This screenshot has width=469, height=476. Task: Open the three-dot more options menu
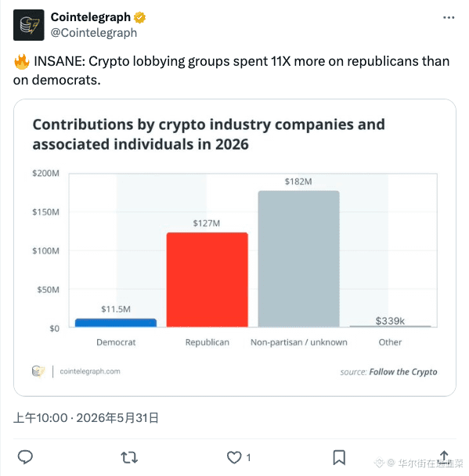click(449, 17)
